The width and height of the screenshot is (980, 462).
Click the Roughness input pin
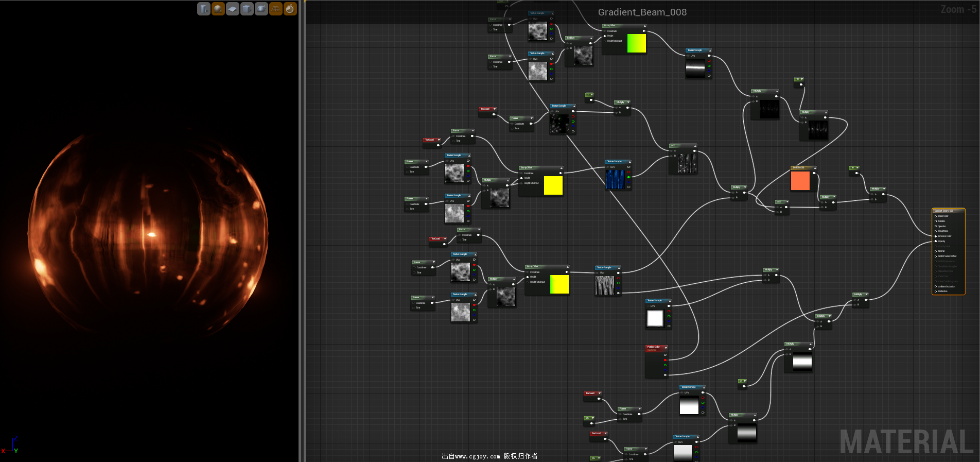936,231
